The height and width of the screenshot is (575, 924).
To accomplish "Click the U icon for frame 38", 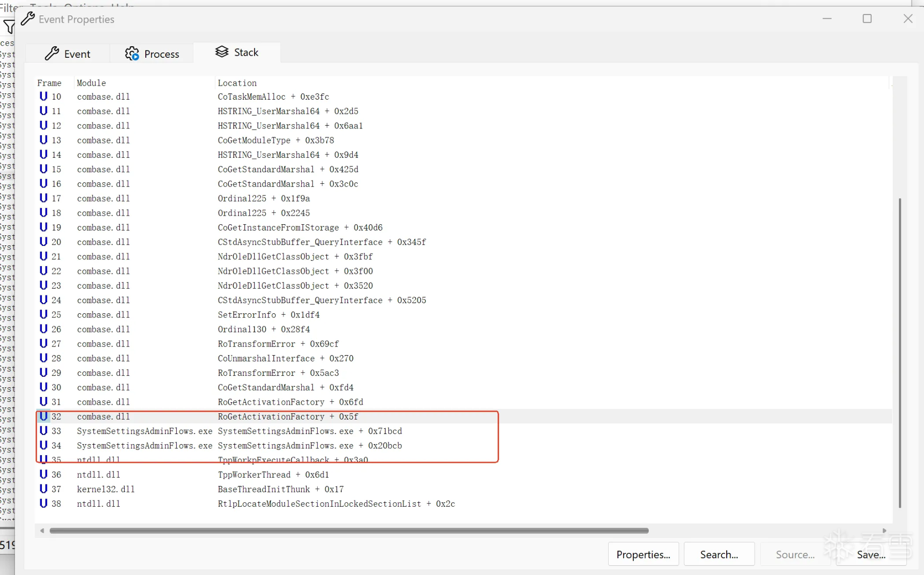I will 43,503.
